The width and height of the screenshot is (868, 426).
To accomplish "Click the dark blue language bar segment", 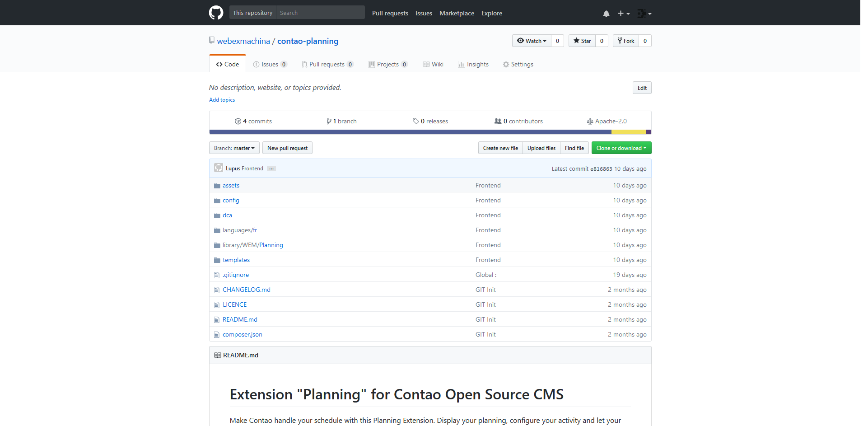I will tap(410, 132).
